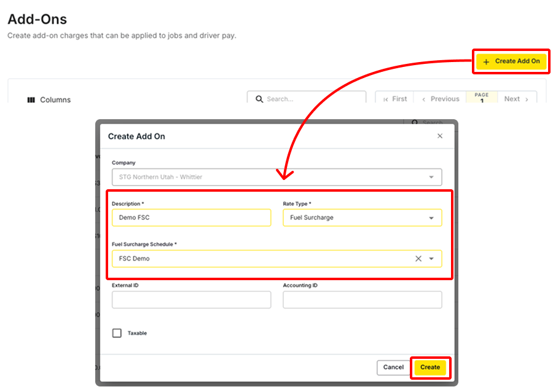The width and height of the screenshot is (553, 392).
Task: Close the Create Add On dialog
Action: pyautogui.click(x=440, y=136)
